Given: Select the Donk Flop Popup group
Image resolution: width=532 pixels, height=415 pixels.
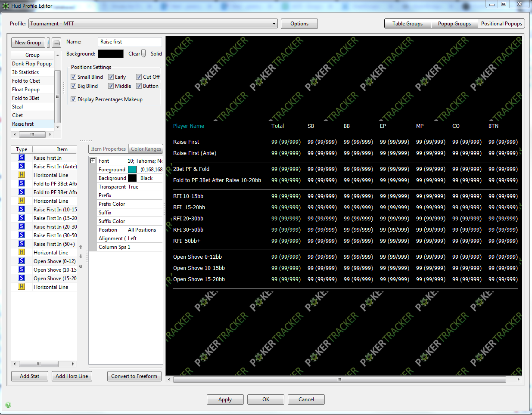Looking at the screenshot, I should pos(32,64).
